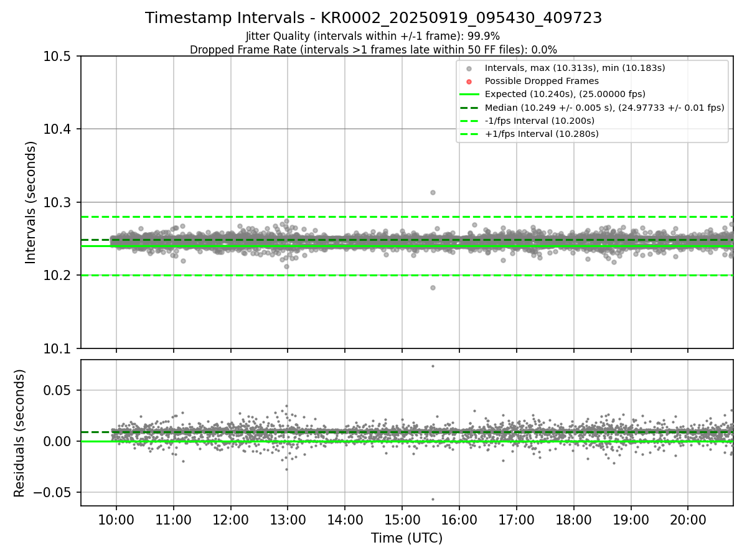The height and width of the screenshot is (560, 747).
Task: Click the 'Time (UTC)' x-axis label
Action: tap(407, 538)
